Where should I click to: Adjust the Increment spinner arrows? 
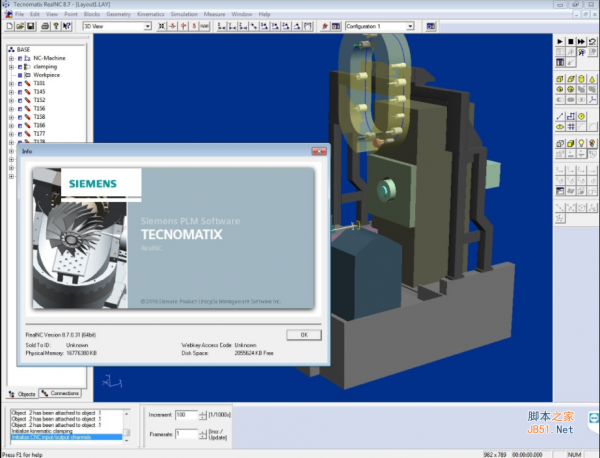pyautogui.click(x=202, y=415)
